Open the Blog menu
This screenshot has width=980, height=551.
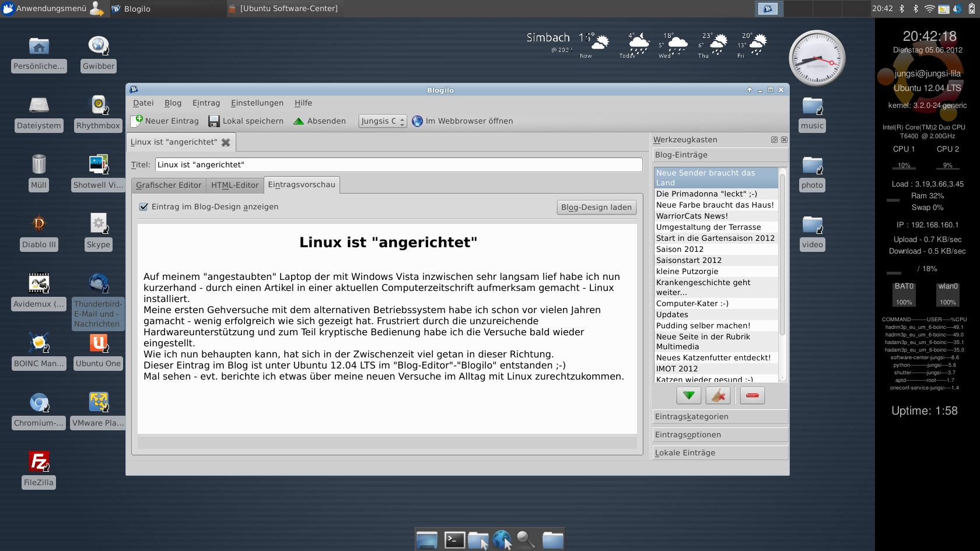click(173, 103)
